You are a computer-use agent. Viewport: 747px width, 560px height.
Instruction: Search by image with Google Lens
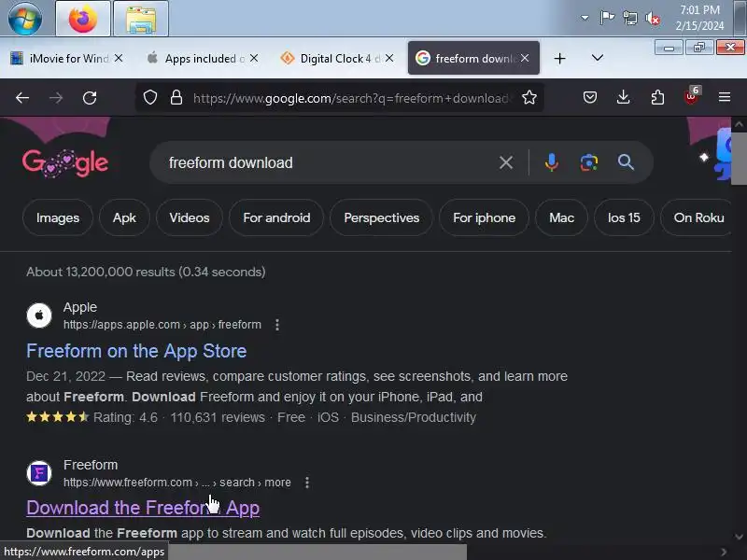(x=589, y=162)
